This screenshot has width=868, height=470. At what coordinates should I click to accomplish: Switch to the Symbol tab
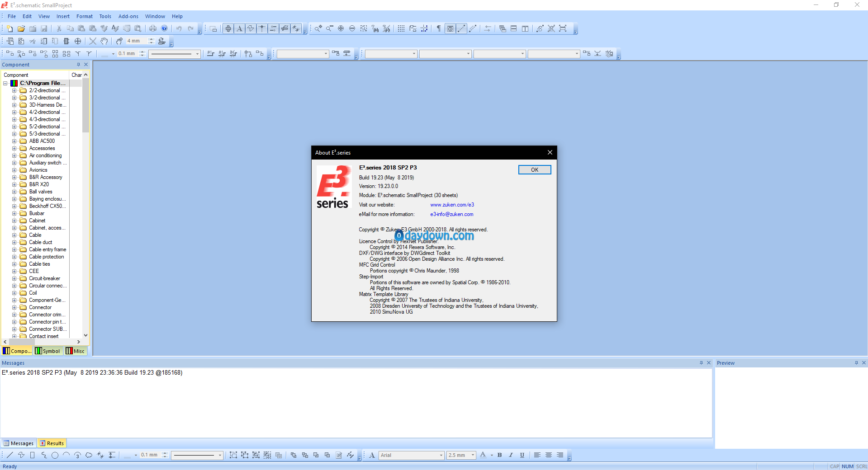coord(48,351)
